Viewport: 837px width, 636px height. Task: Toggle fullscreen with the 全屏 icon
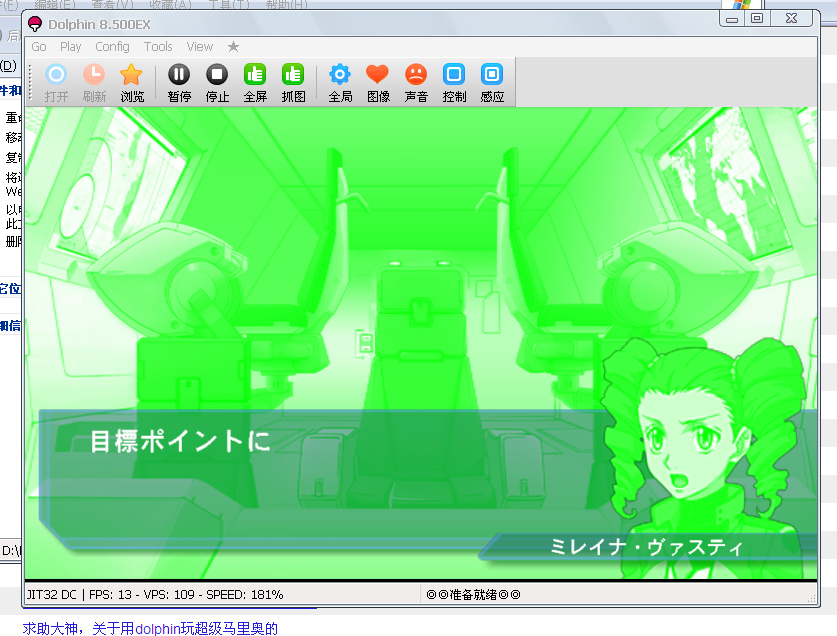pyautogui.click(x=255, y=82)
